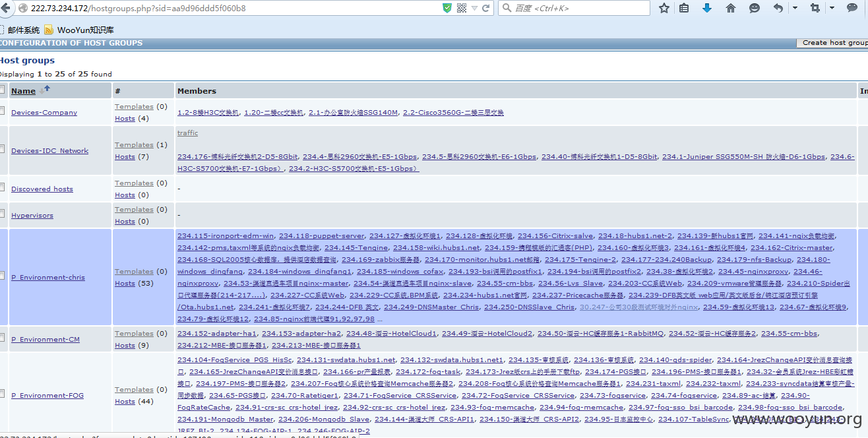
Task: Bookmark this page with the star icon
Action: [664, 8]
